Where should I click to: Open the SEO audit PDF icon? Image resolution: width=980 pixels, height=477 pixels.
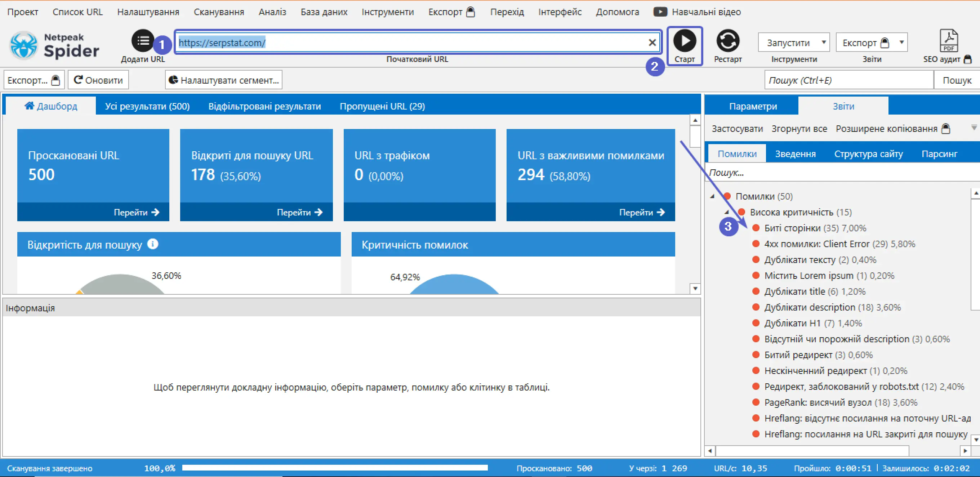949,40
